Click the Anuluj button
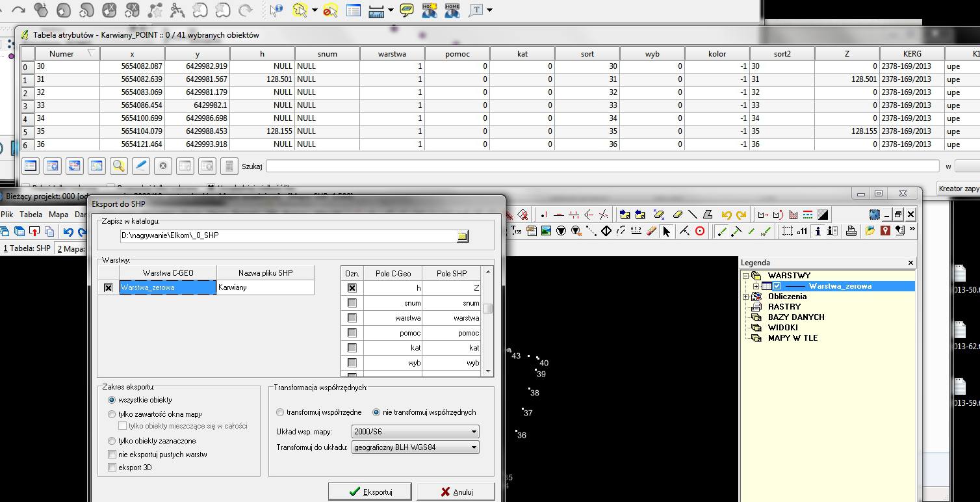 [x=456, y=492]
